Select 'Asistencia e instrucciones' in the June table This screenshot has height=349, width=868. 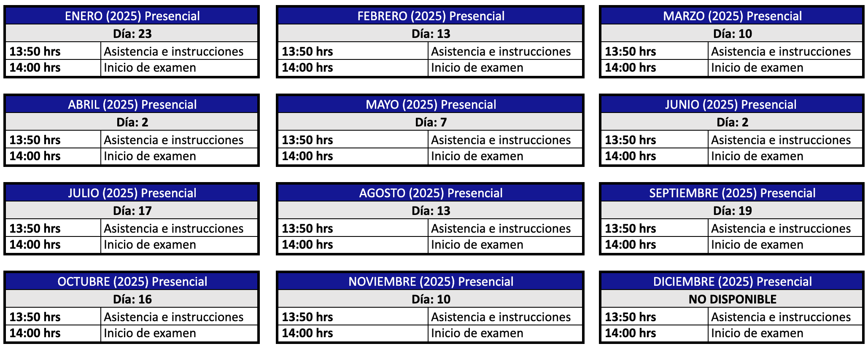click(781, 140)
